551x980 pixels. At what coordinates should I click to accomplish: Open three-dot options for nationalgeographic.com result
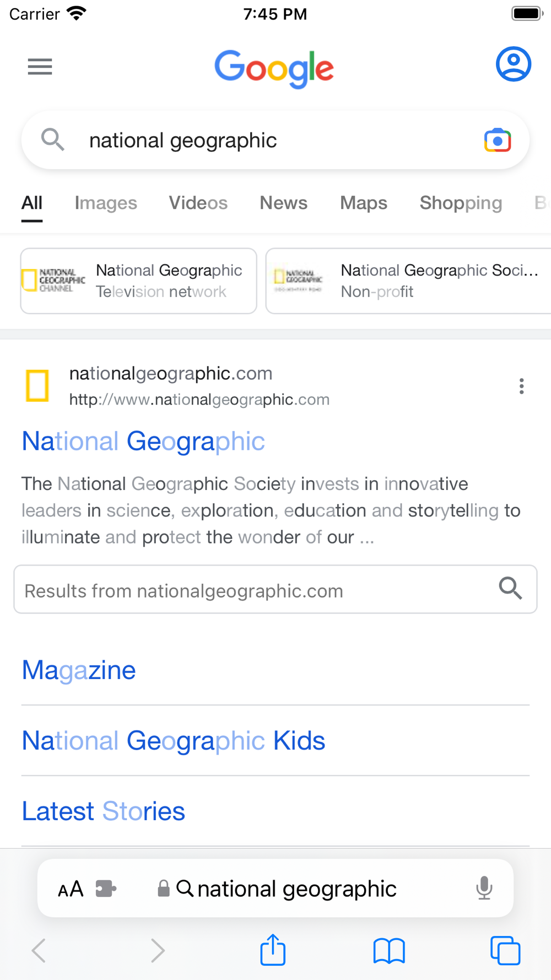coord(521,386)
